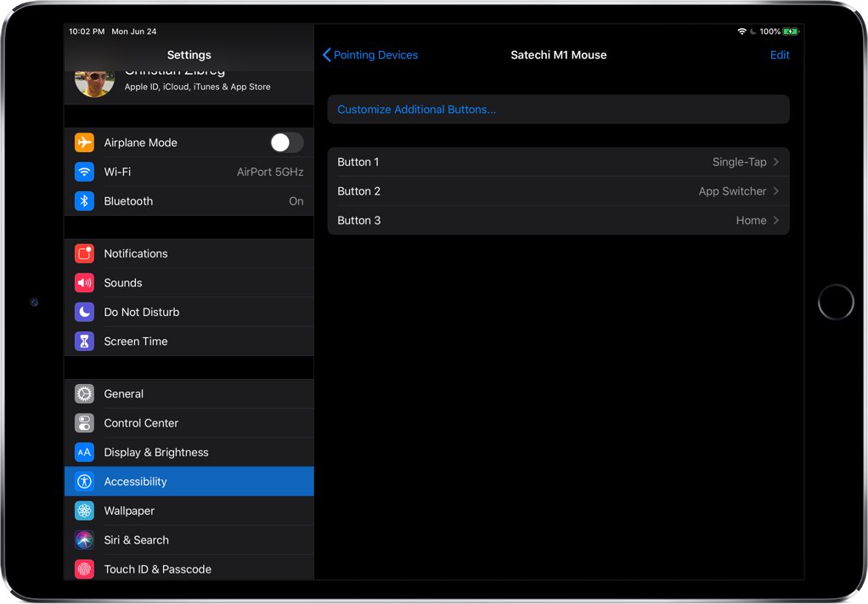Tap the Bluetooth icon in sidebar
This screenshot has width=868, height=604.
click(x=84, y=201)
